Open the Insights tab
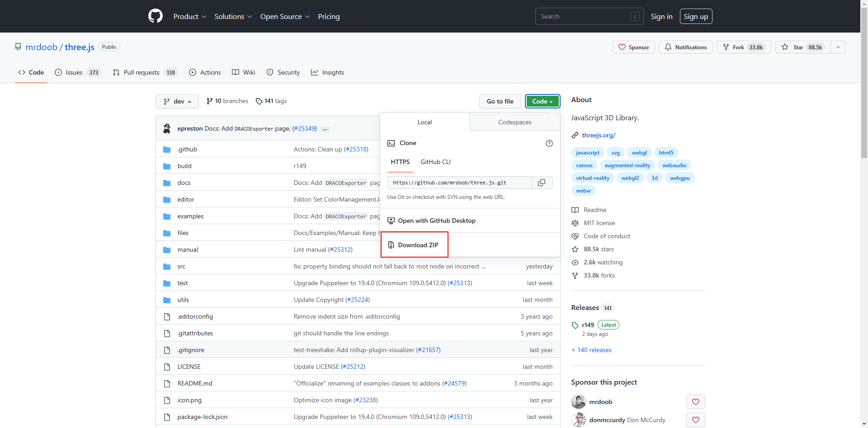Image resolution: width=868 pixels, height=428 pixels. point(328,72)
